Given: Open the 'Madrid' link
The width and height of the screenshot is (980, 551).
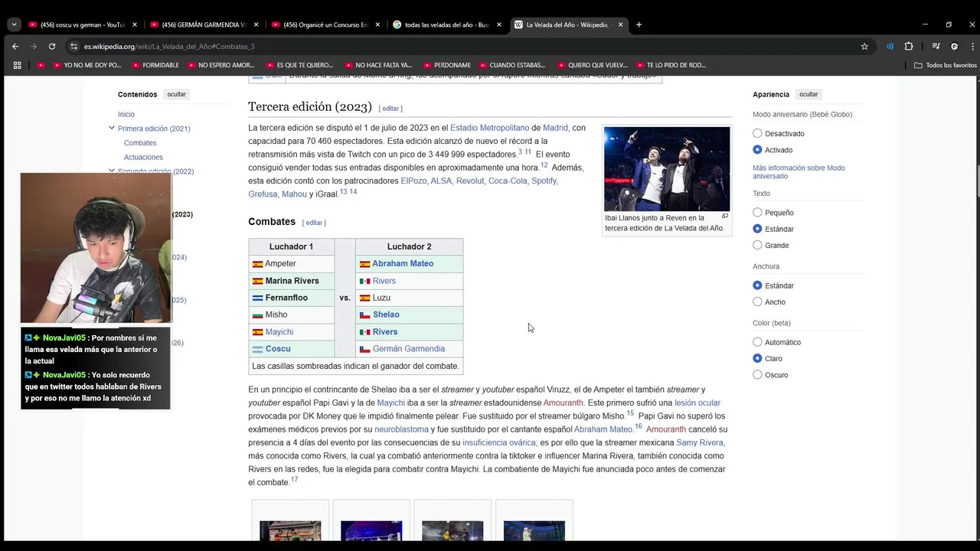Looking at the screenshot, I should coord(556,128).
